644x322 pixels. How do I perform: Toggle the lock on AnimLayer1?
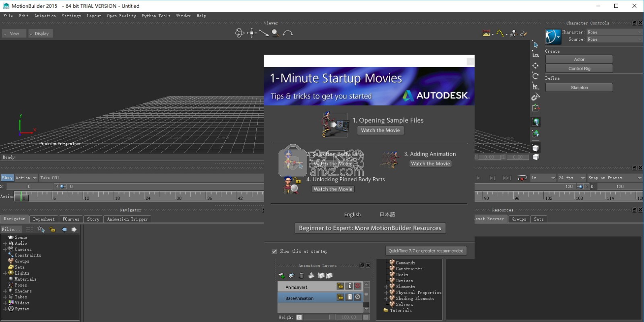coord(340,286)
